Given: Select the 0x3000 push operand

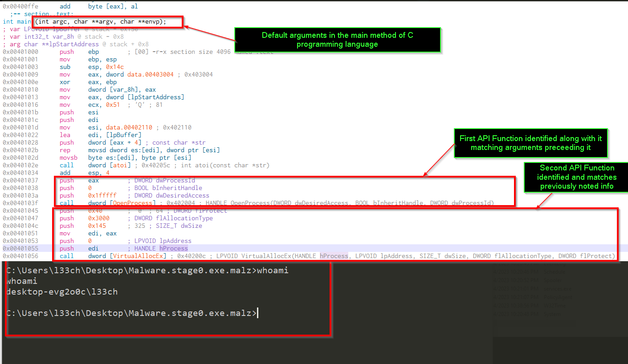Looking at the screenshot, I should click(x=99, y=218).
